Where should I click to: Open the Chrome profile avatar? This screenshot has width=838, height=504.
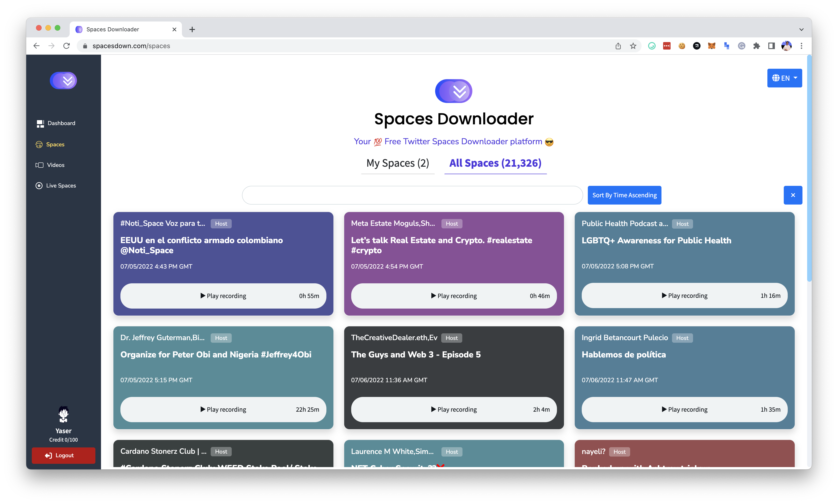pyautogui.click(x=786, y=46)
